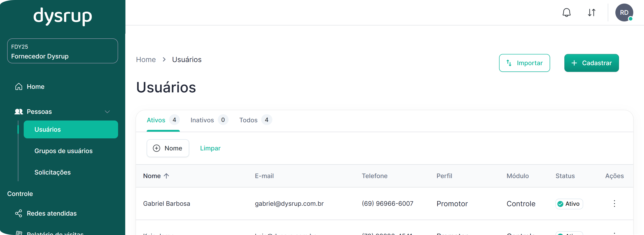Click the Ativo status badge for Gabriel Barbosa
This screenshot has width=644, height=235.
click(x=569, y=204)
